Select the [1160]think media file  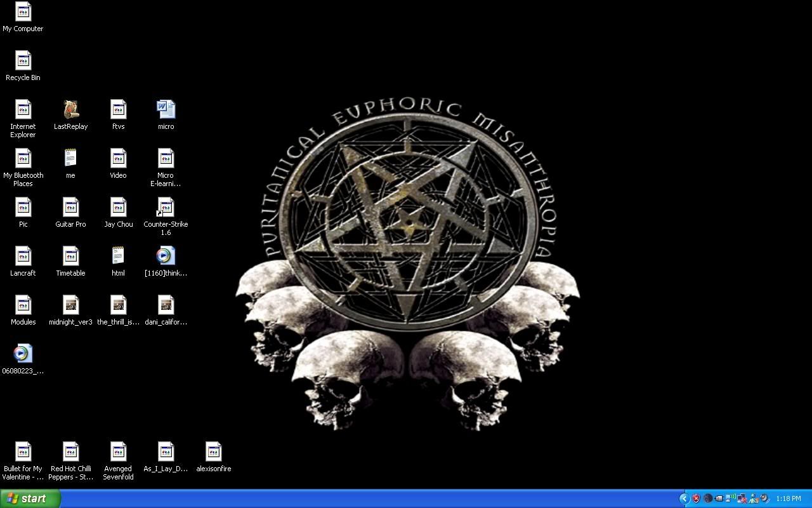[x=166, y=257]
